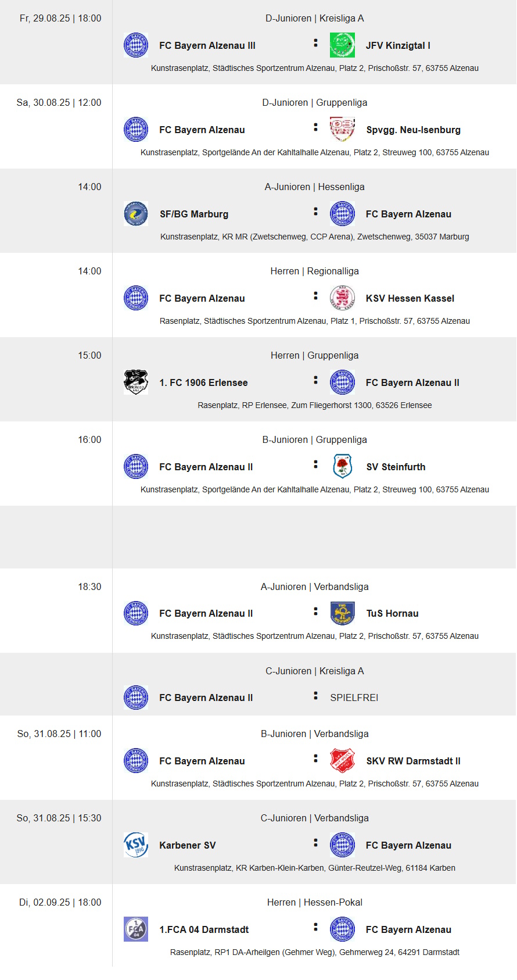This screenshot has width=517, height=980.
Task: Click the Marburg CCP Arena venue address
Action: (x=314, y=237)
